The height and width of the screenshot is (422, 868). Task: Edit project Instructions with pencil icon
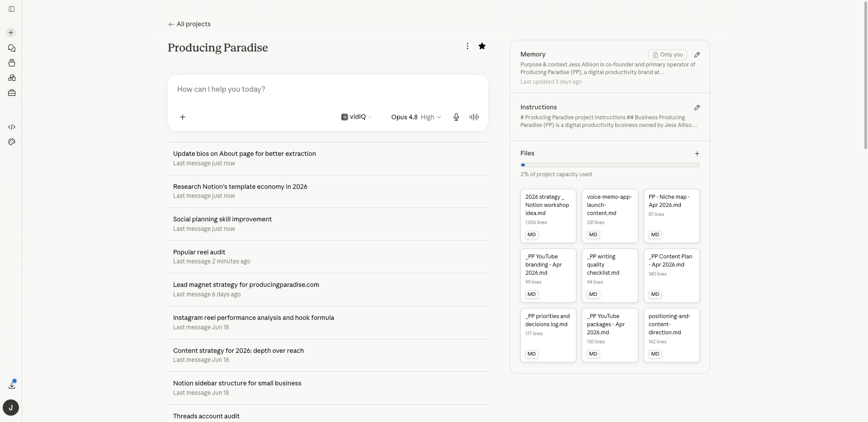click(x=697, y=108)
